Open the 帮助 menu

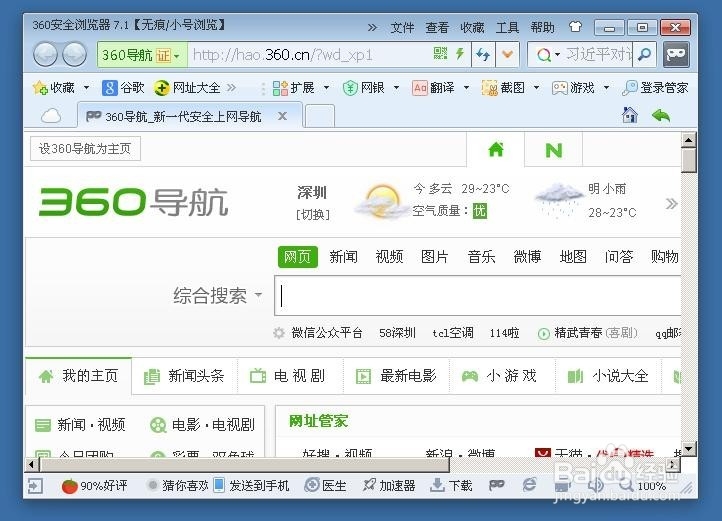(x=542, y=28)
